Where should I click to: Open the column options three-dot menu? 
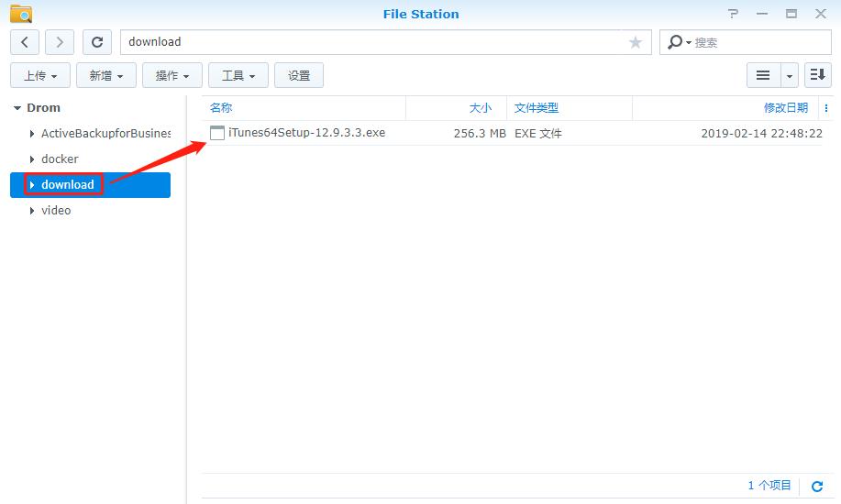826,108
